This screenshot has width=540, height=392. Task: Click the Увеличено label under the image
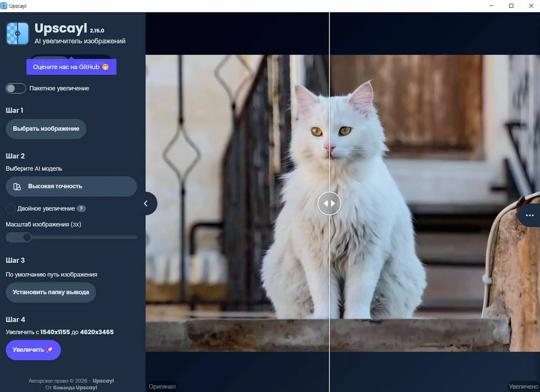(523, 386)
